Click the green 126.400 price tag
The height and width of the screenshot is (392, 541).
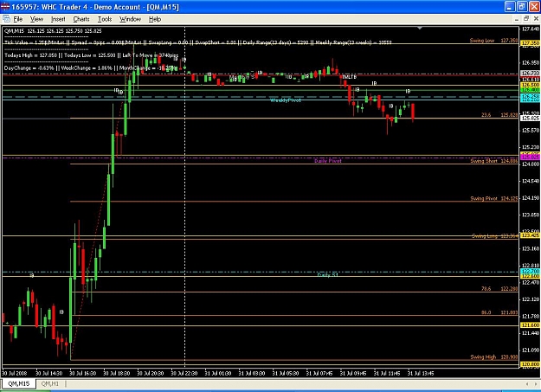530,90
